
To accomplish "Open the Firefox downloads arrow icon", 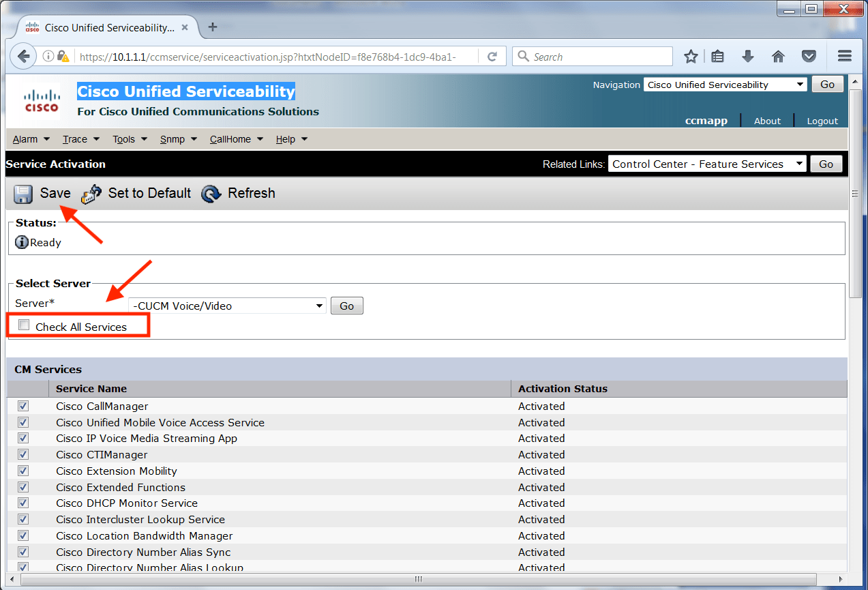I will click(748, 57).
